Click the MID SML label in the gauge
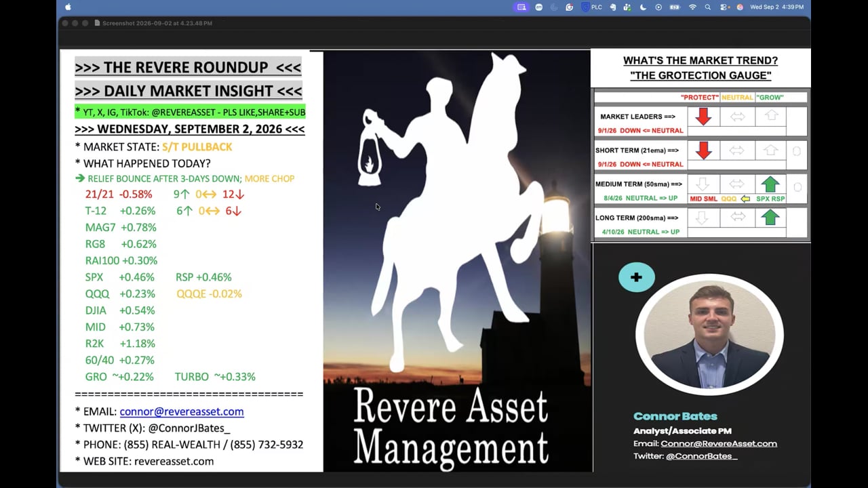This screenshot has width=868, height=488. click(x=703, y=199)
